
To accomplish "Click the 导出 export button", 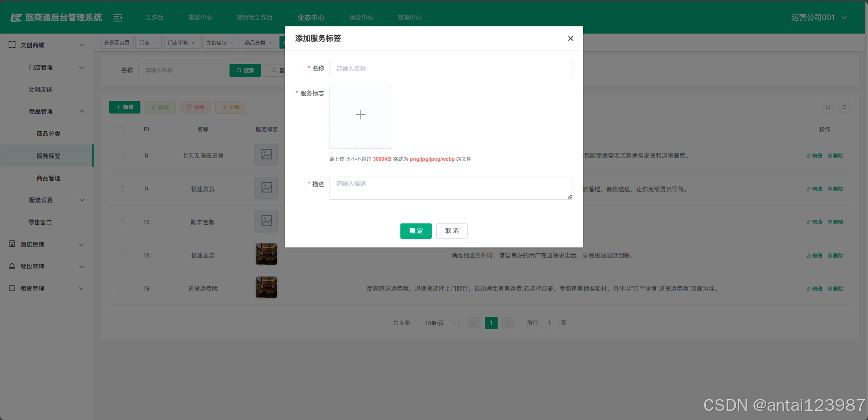I will pos(231,107).
